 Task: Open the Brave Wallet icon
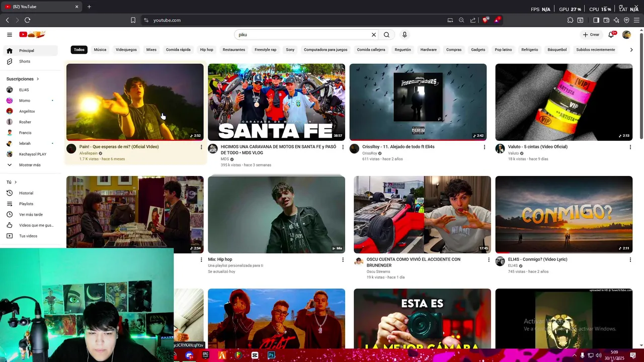pos(606,20)
